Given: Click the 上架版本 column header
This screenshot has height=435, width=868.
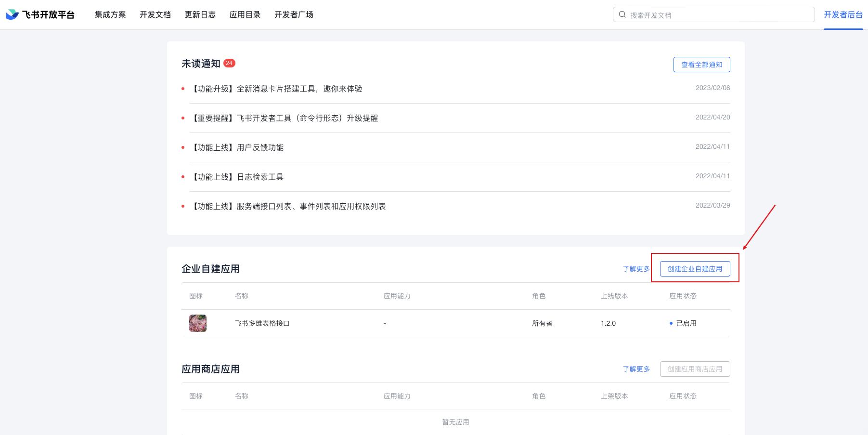Looking at the screenshot, I should pyautogui.click(x=614, y=396).
